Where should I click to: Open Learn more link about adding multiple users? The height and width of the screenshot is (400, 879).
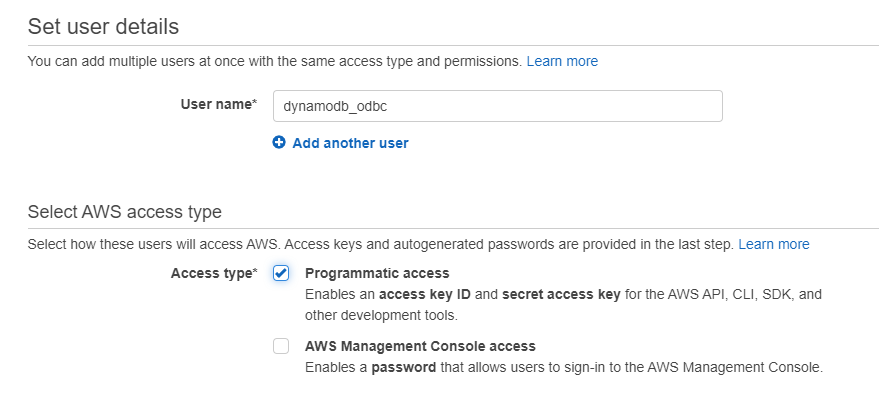click(x=562, y=61)
